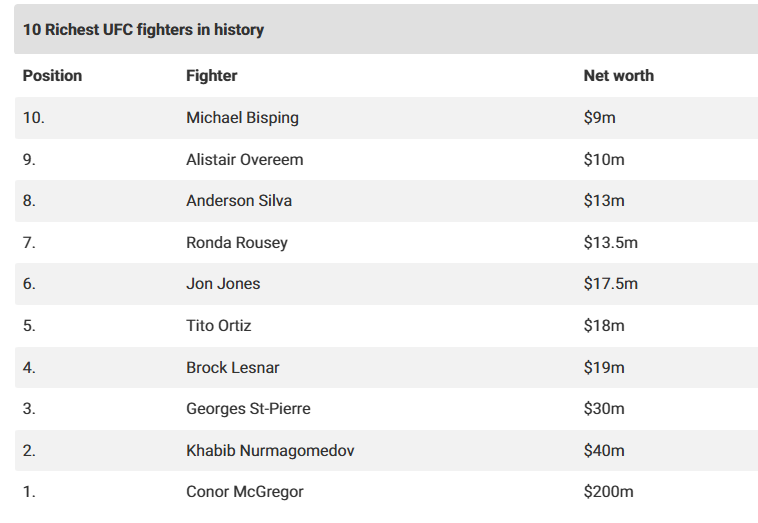This screenshot has height=523, width=758.
Task: Click the Conor McGregor name cell
Action: (x=244, y=492)
